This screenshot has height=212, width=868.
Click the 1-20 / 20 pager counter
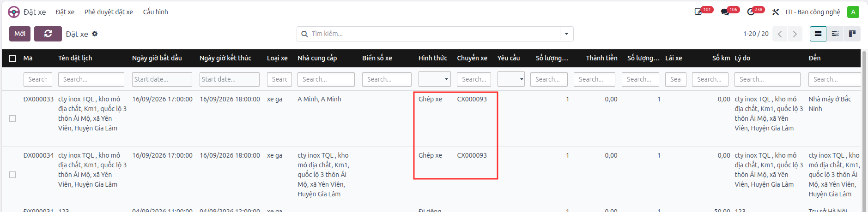pyautogui.click(x=756, y=34)
